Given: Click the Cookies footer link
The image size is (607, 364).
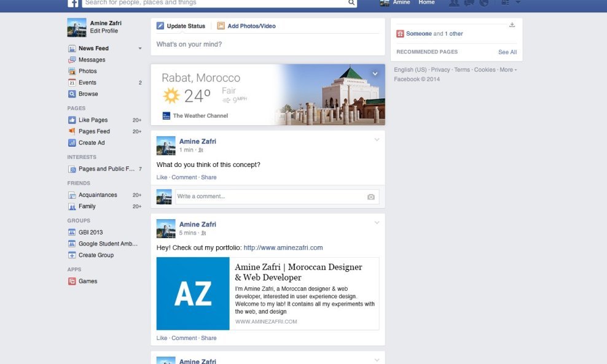Looking at the screenshot, I should pos(485,69).
